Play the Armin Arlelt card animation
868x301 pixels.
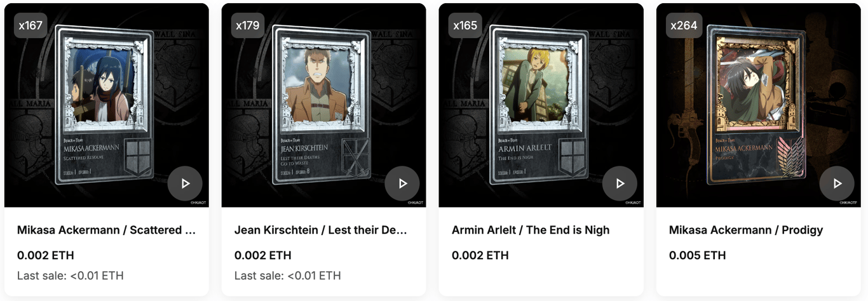pos(620,184)
